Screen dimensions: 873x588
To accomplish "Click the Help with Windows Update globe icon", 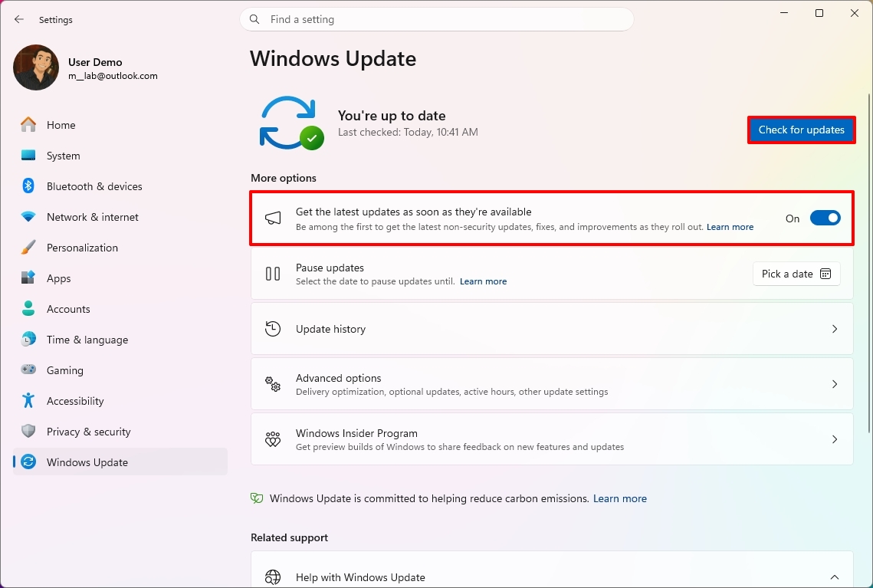I will pos(273,577).
